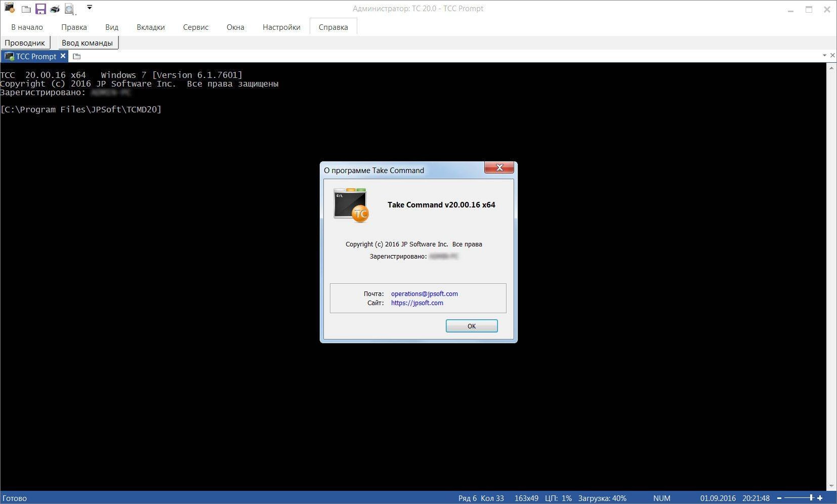
Task: Close the TCC Prompt tab with its X
Action: (x=63, y=56)
